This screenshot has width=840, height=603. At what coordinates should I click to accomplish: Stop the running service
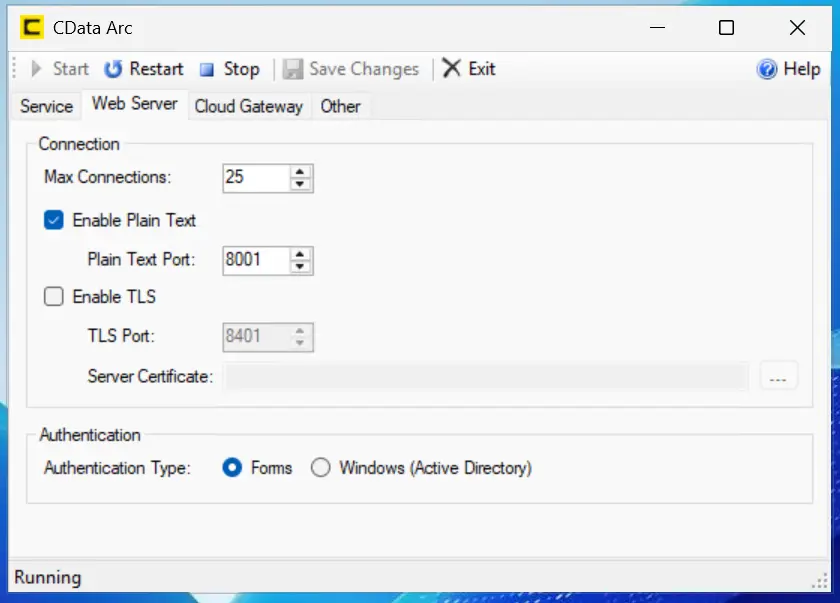tap(230, 69)
